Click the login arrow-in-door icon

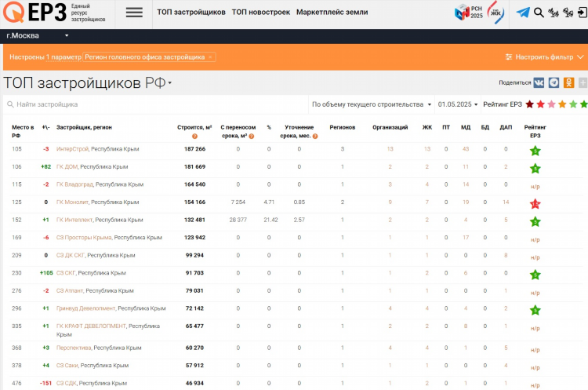[583, 13]
